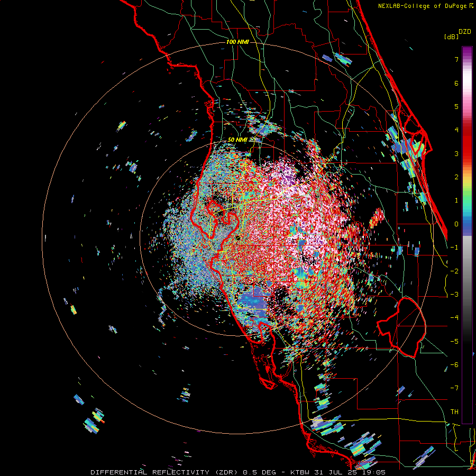Click the black radar site dot at center
This screenshot has width=476, height=476.
(x=238, y=237)
